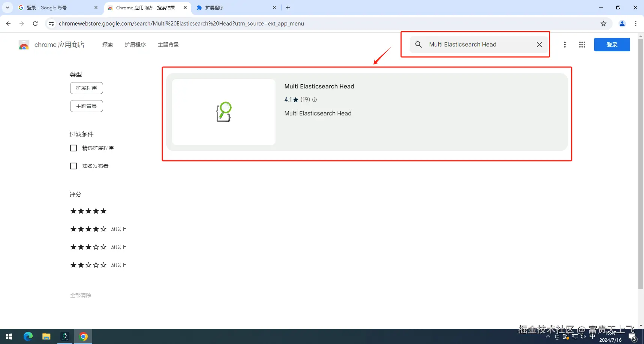Open the Chrome profile avatar
Screen dimensions: 644x344
click(x=622, y=24)
